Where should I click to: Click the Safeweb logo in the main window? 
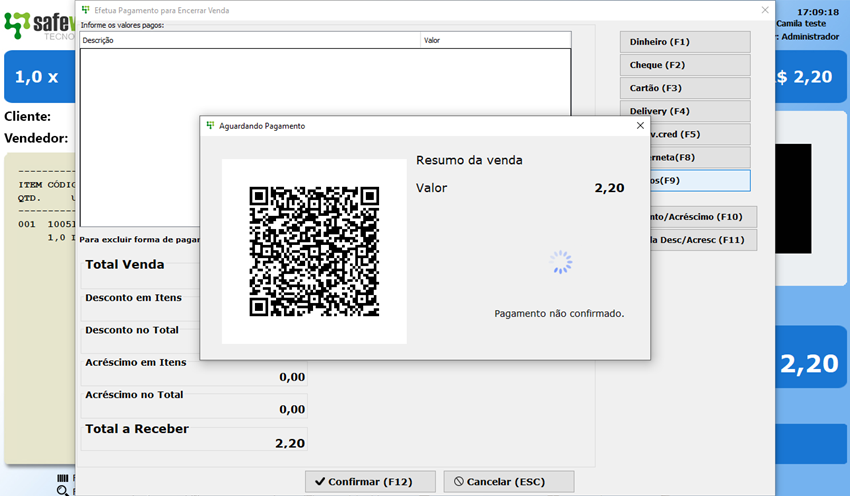tap(39, 24)
